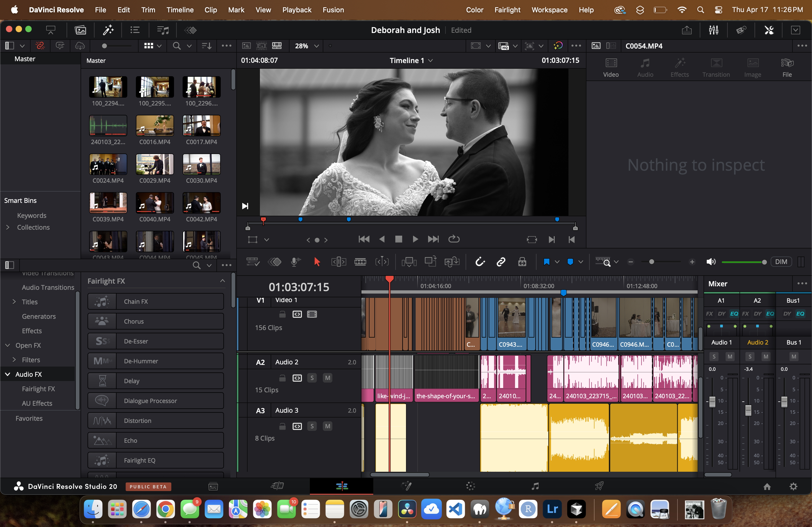The image size is (812, 527).
Task: Expand the Collections smart bin
Action: click(x=8, y=227)
